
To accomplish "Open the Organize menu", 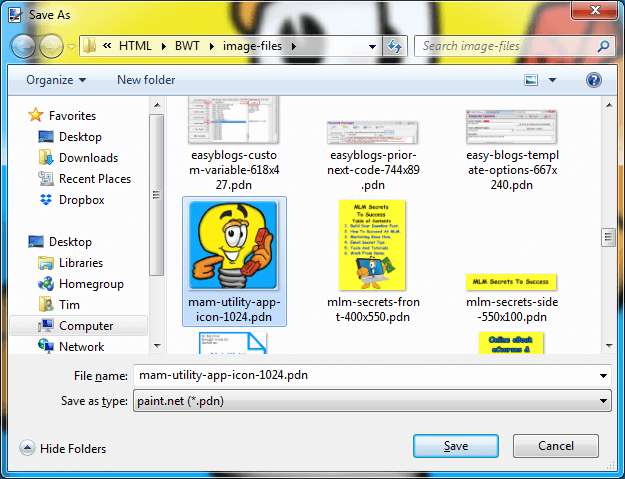I will pos(56,80).
